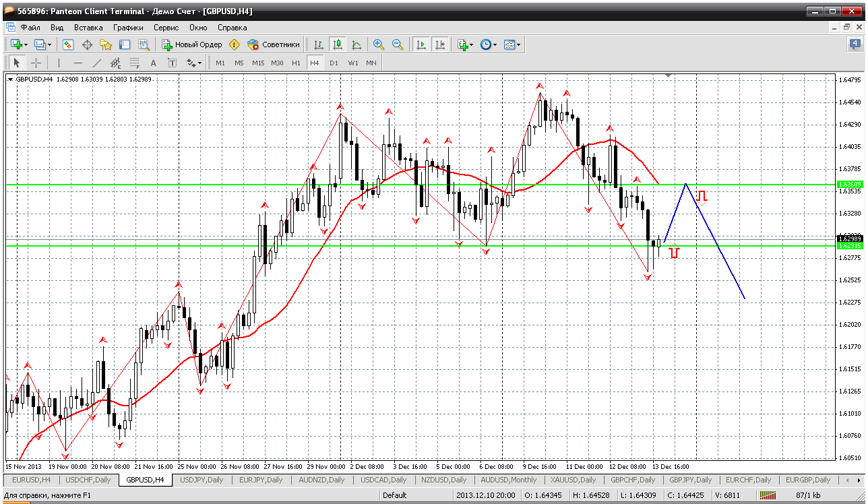Zoom out of the chart

[x=398, y=44]
